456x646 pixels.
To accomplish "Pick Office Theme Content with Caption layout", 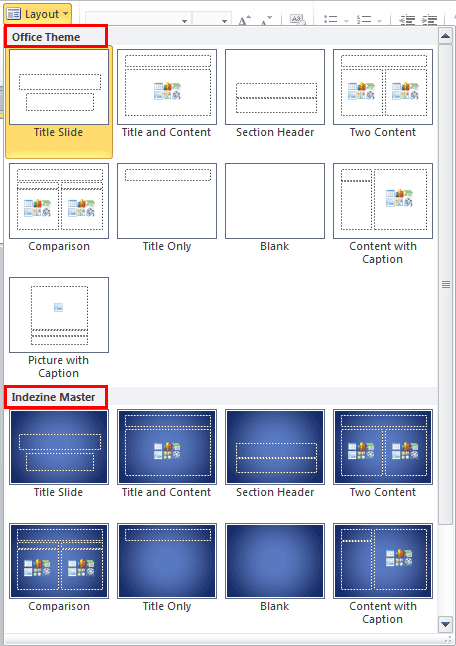I will [383, 214].
